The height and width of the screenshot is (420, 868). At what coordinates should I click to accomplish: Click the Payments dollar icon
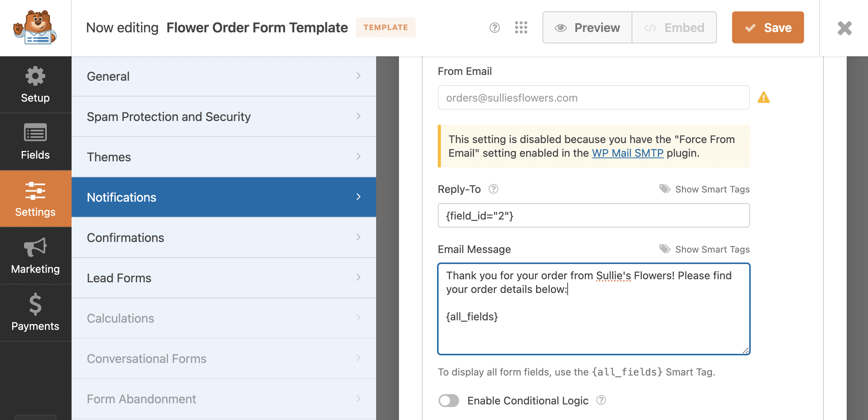[x=34, y=305]
